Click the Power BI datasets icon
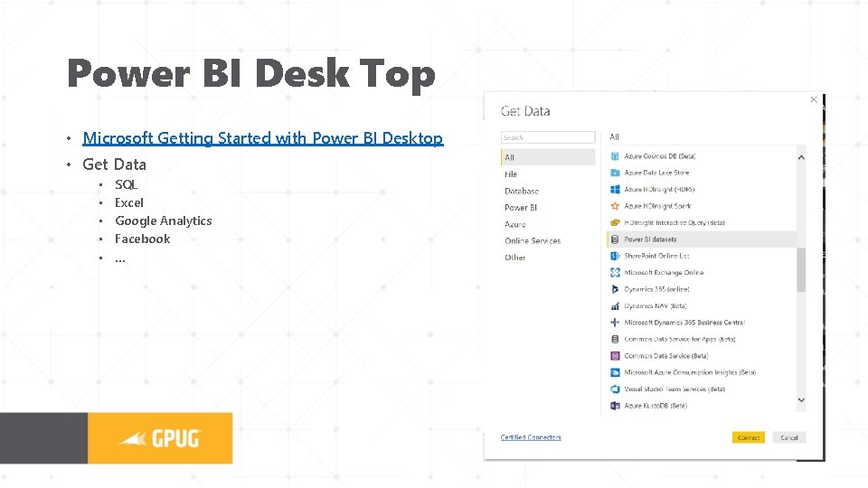This screenshot has height=488, width=868. click(615, 239)
